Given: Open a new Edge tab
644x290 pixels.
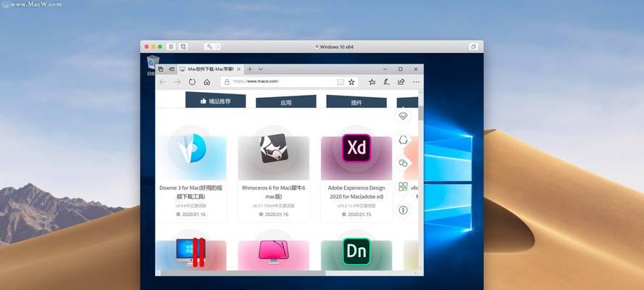Looking at the screenshot, I should pos(250,69).
